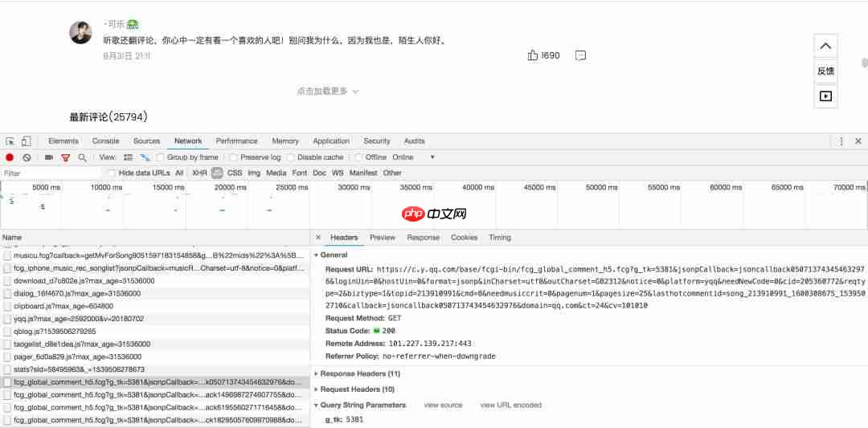Click the 反馈 feedback button

pos(825,71)
